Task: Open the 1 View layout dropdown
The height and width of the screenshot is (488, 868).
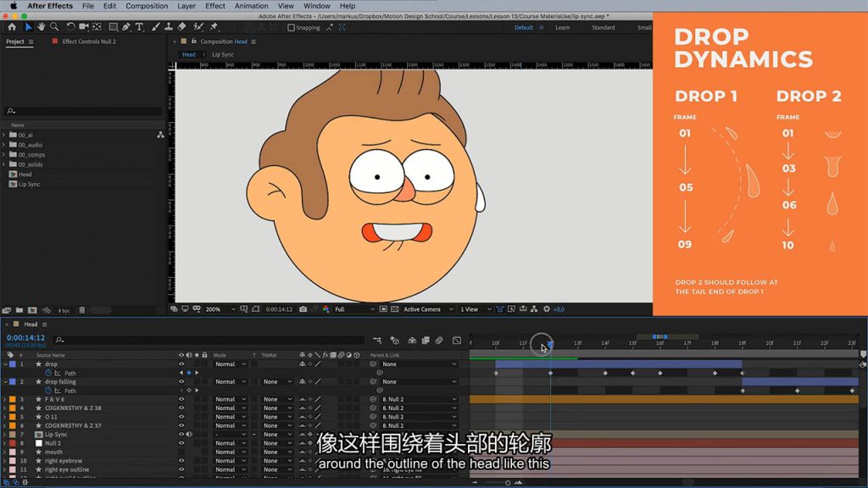Action: [x=476, y=309]
